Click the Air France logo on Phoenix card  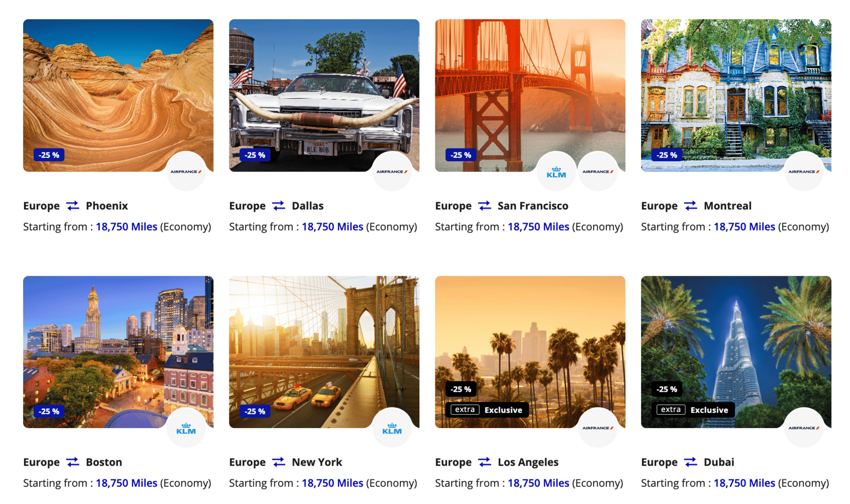(x=186, y=172)
